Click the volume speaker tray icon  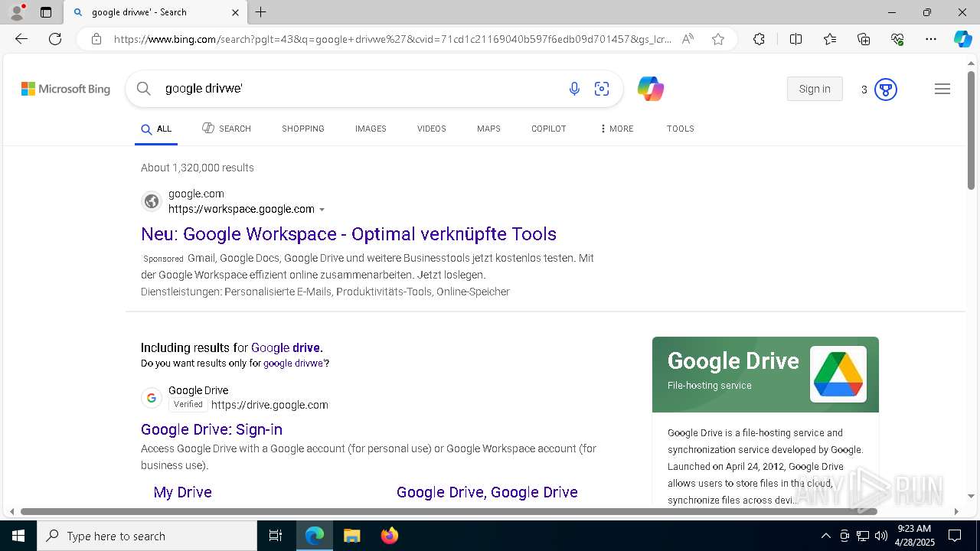(881, 536)
